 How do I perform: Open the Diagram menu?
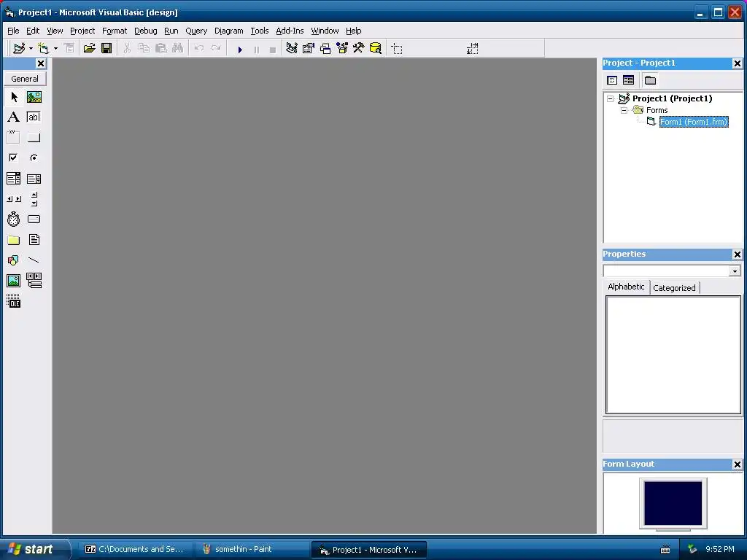coord(228,31)
